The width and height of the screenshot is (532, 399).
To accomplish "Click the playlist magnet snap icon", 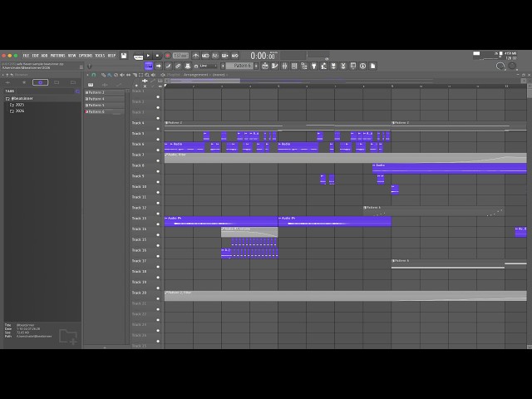I will 94,75.
